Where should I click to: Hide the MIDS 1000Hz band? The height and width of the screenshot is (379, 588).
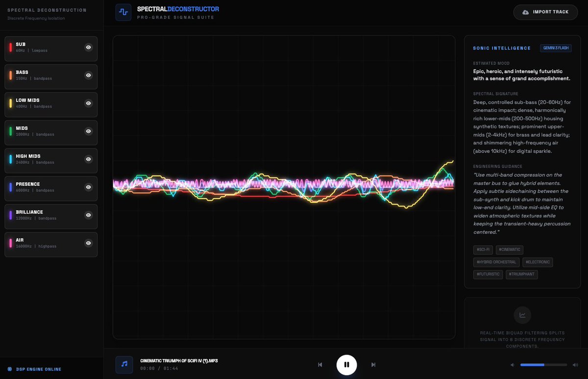click(x=88, y=131)
